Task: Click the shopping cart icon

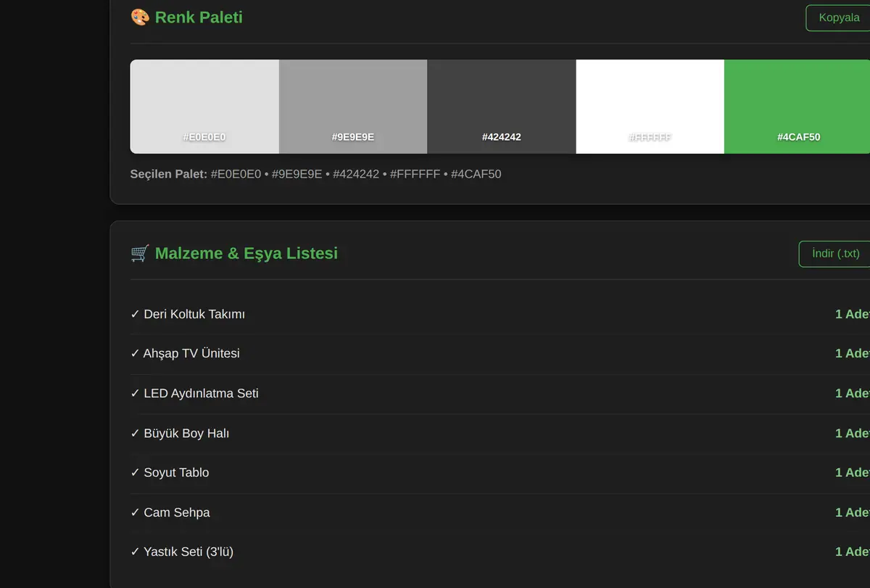Action: 140,253
